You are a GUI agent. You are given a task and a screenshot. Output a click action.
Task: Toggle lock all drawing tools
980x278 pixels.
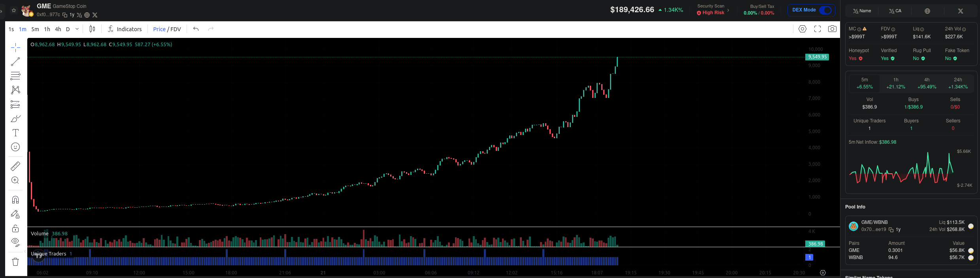(15, 228)
